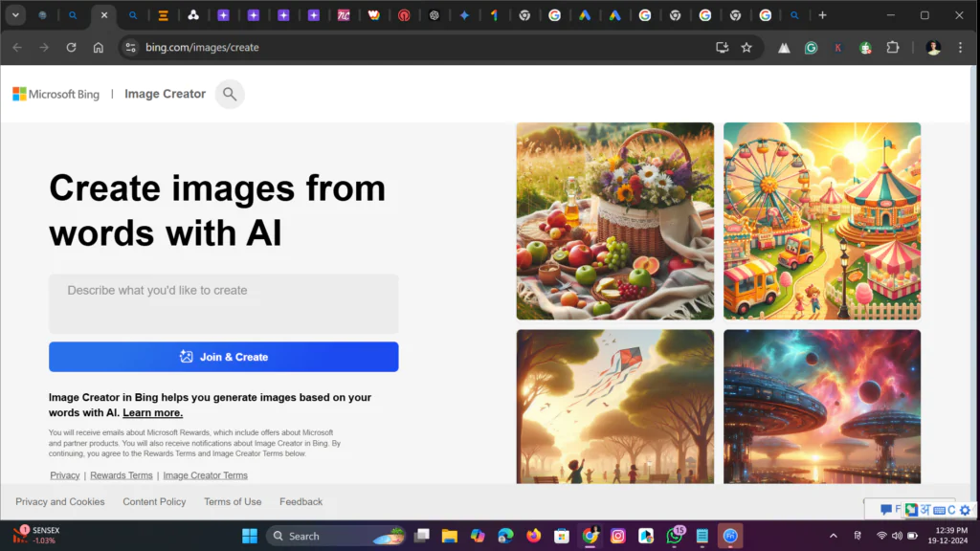Click the keyboard icon on floating input toolbar
Viewport: 980px width, 551px height.
(x=939, y=511)
